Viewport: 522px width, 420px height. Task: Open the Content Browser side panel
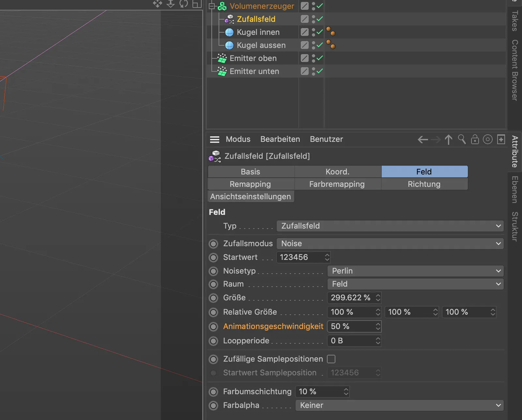[x=515, y=70]
